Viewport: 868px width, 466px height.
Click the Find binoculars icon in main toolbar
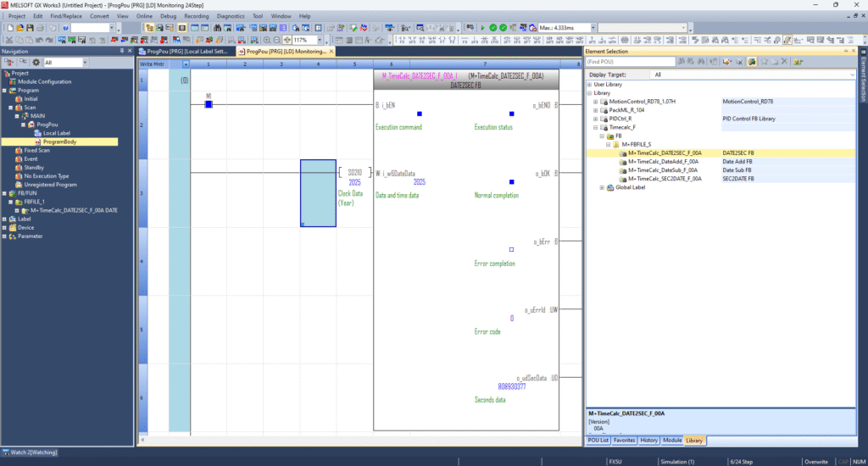217,28
